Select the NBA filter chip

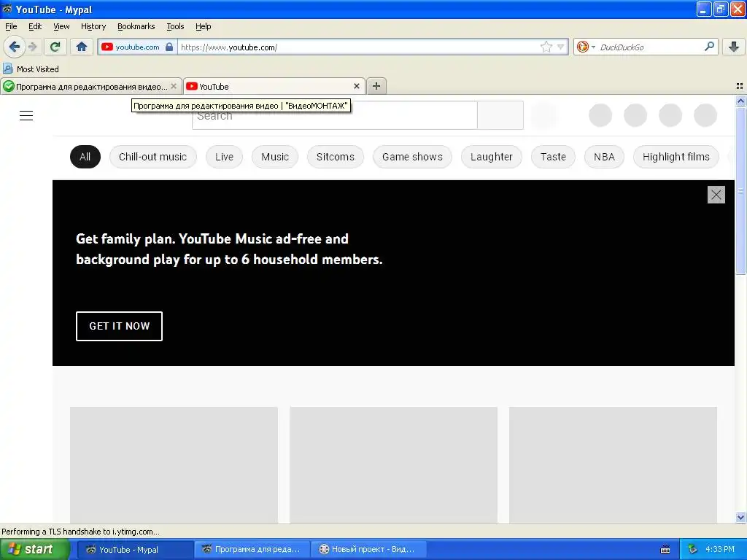click(604, 157)
